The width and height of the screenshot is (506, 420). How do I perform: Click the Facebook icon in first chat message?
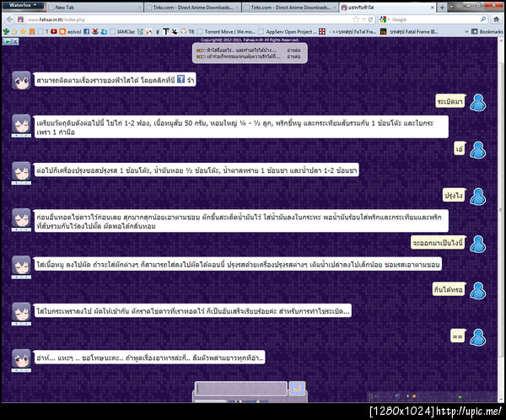tap(180, 79)
